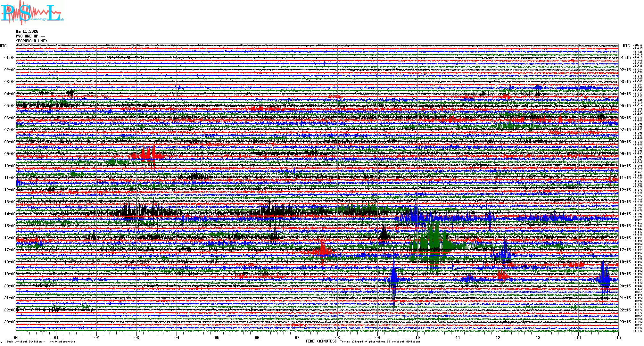
Task: Click the 19:15 label on right axis
Action: [x=625, y=274]
